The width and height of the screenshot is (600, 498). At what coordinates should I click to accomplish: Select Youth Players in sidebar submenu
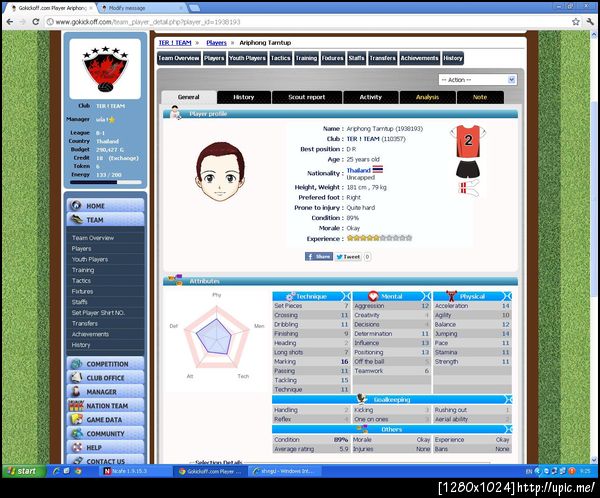coord(90,259)
